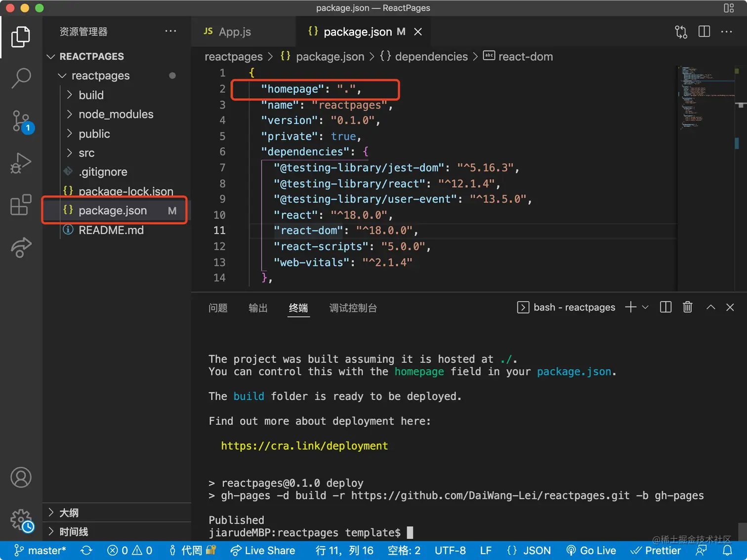
Task: Open the 调试控制台 debug console tab
Action: [x=353, y=308]
